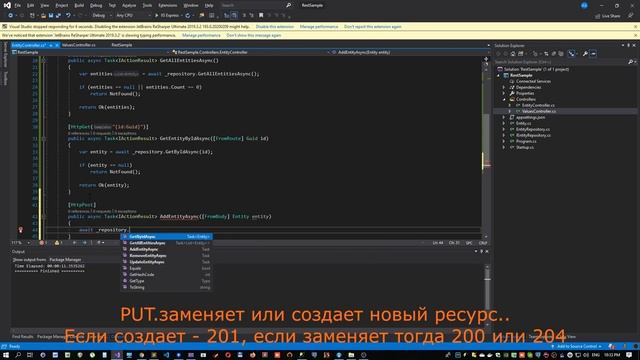Open the Edit menu
640x360 pixels.
coord(31,5)
